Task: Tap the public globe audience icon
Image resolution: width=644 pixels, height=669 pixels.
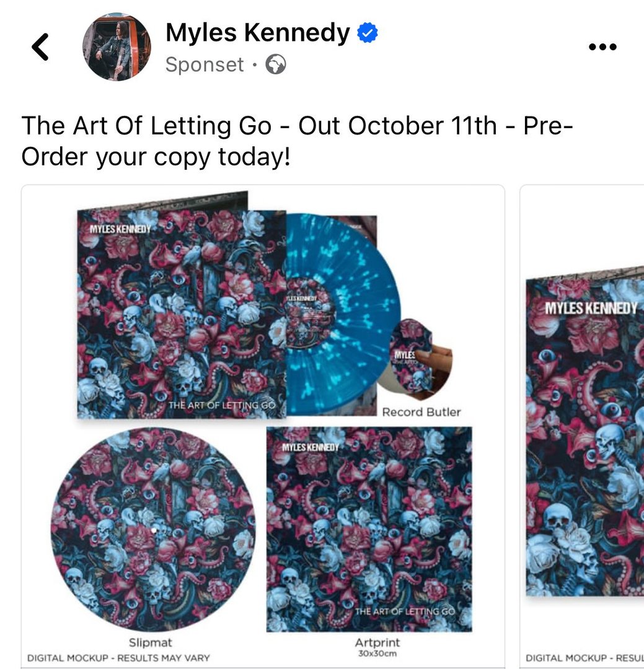Action: coord(276,64)
